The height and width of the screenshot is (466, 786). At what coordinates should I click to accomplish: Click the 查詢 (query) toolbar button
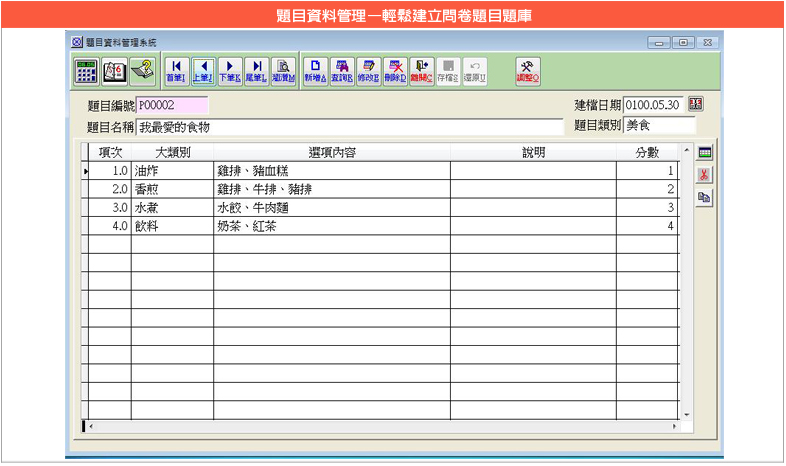pyautogui.click(x=341, y=71)
